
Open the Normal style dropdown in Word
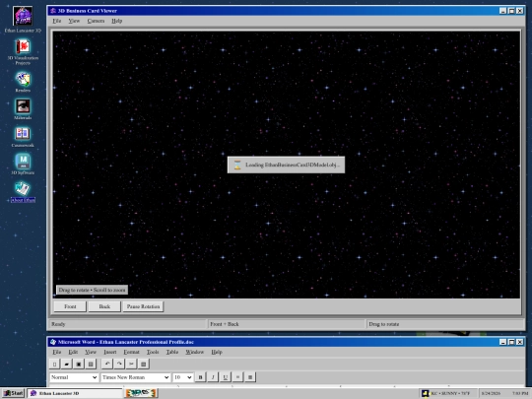point(74,377)
